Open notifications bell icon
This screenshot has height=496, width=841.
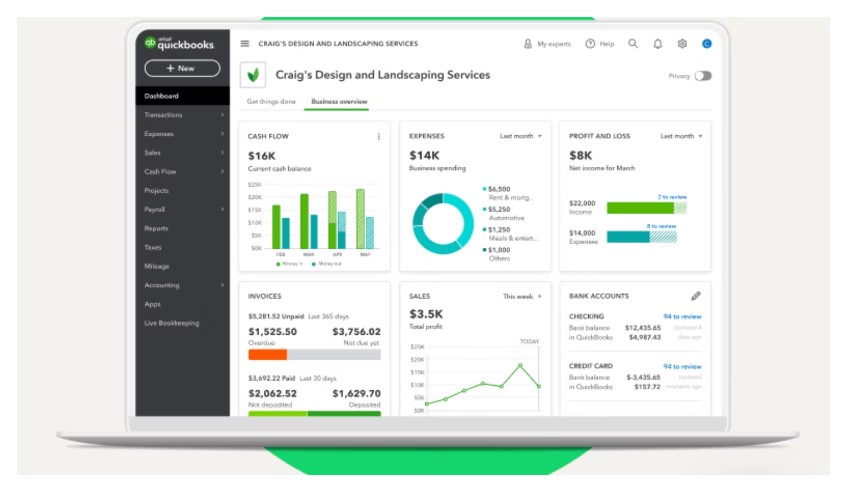(658, 44)
